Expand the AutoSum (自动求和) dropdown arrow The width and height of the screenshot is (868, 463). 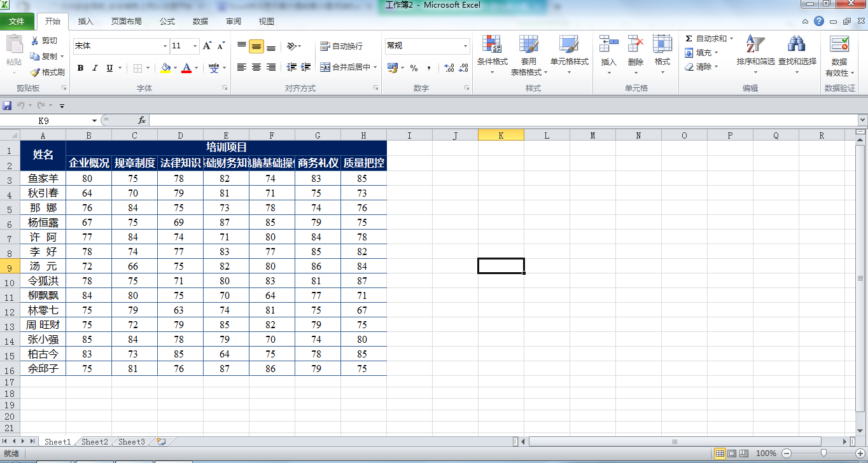coord(731,39)
